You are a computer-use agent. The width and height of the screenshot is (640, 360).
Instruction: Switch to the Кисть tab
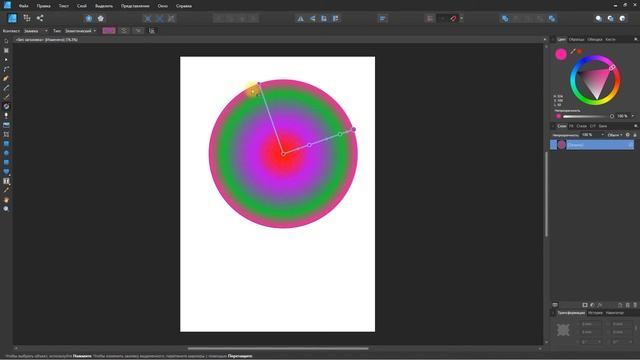pos(610,40)
